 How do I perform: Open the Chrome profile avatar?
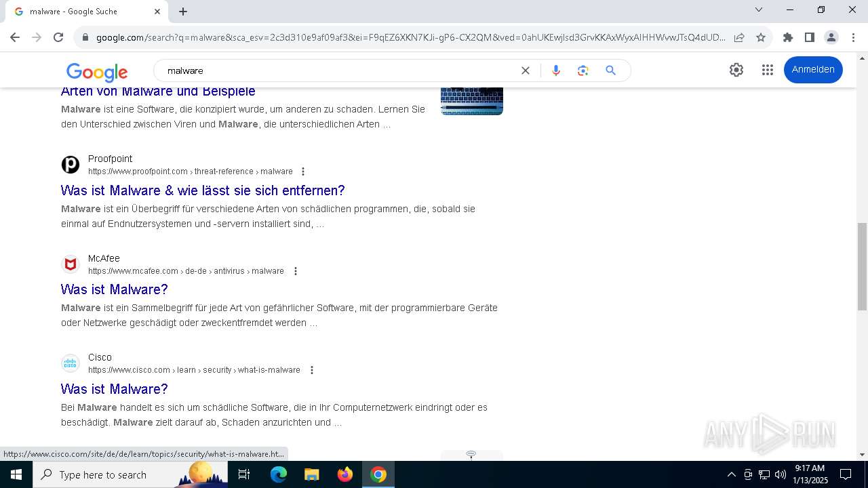point(831,37)
